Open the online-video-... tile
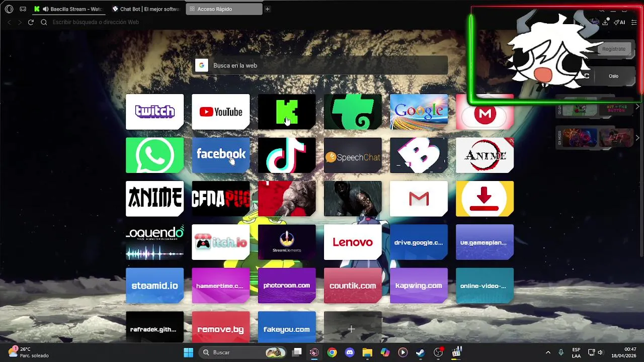Image resolution: width=644 pixels, height=362 pixels. [485, 286]
